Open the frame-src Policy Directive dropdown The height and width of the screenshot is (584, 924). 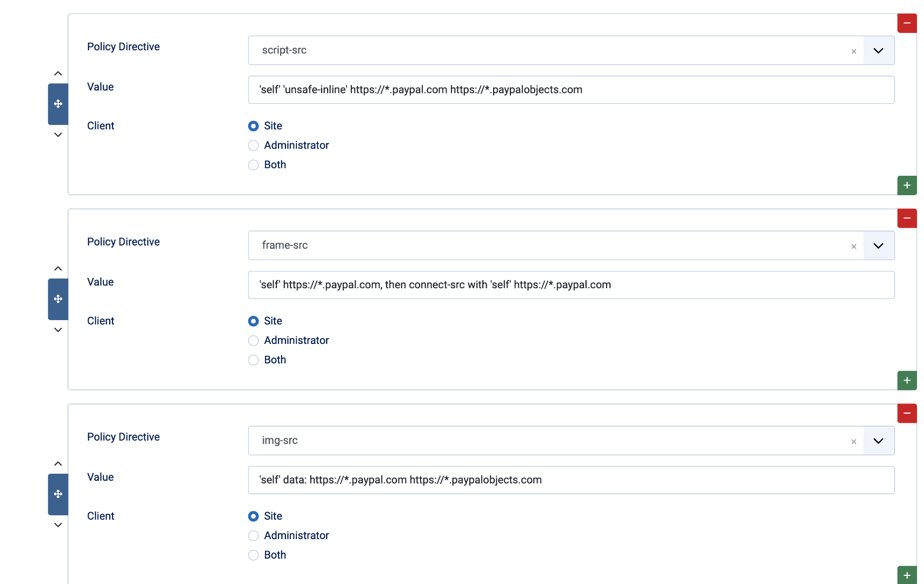pyautogui.click(x=879, y=245)
